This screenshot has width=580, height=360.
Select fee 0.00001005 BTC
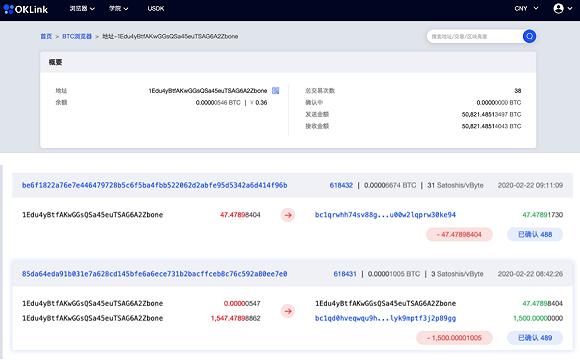[x=394, y=274]
